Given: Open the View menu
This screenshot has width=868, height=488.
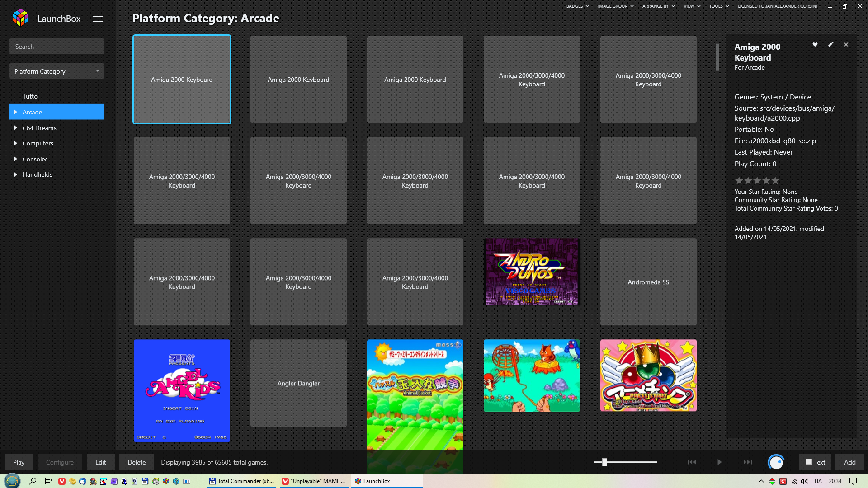Looking at the screenshot, I should 692,6.
